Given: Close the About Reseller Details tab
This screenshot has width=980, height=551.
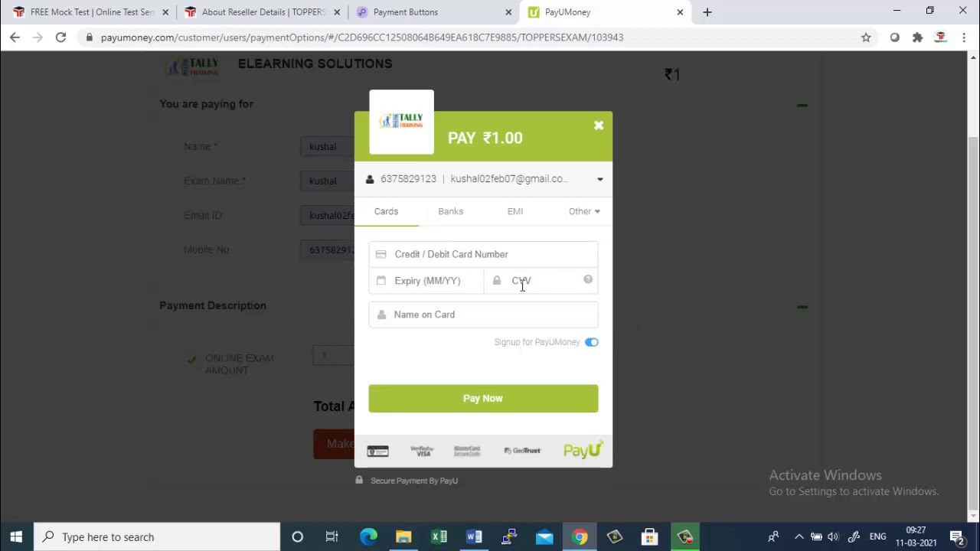Looking at the screenshot, I should pyautogui.click(x=337, y=12).
